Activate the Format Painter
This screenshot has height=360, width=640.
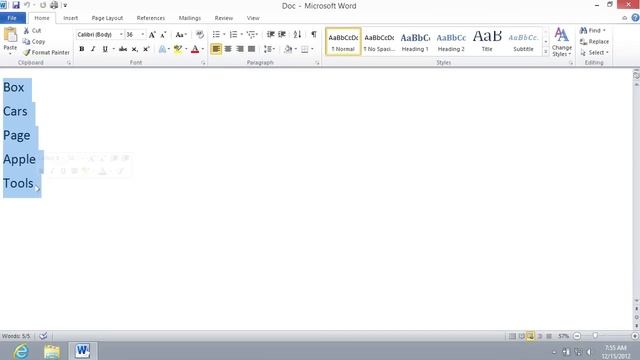pyautogui.click(x=46, y=52)
